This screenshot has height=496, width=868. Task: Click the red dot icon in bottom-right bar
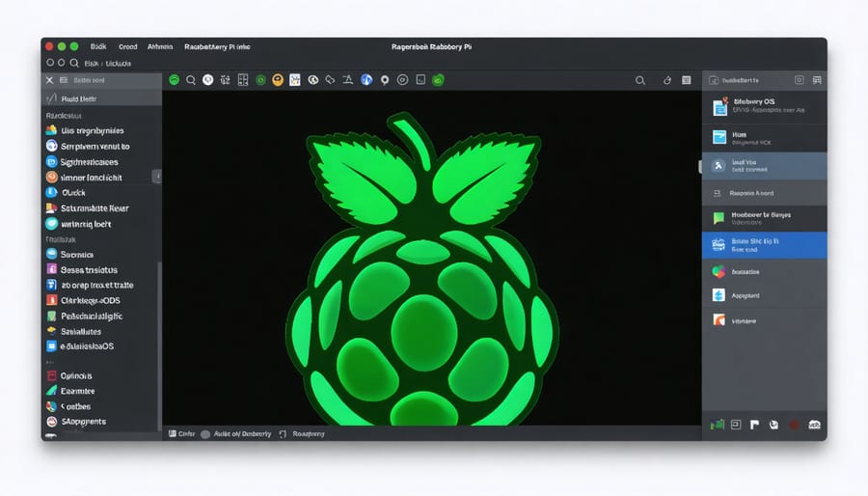795,425
